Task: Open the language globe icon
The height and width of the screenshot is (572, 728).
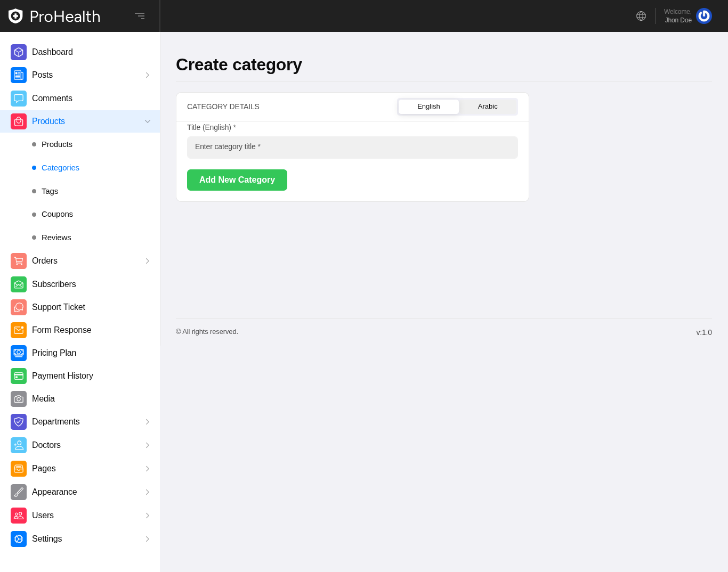Action: click(x=641, y=16)
